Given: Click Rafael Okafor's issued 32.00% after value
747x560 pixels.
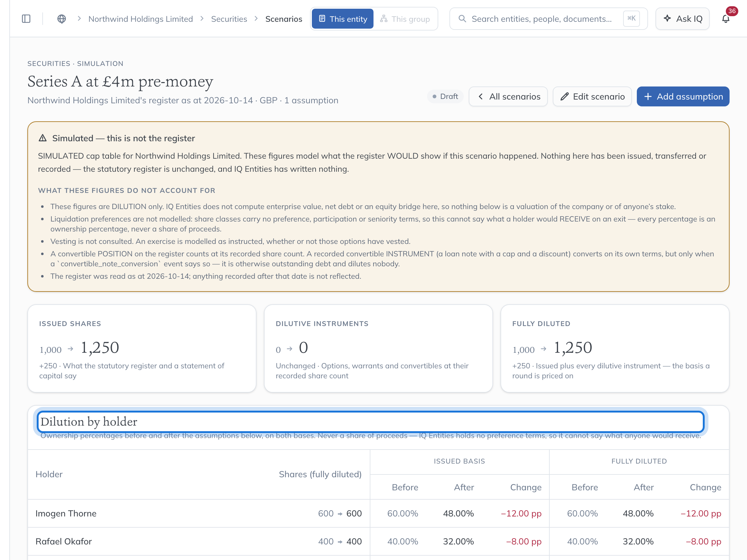Looking at the screenshot, I should (x=458, y=541).
